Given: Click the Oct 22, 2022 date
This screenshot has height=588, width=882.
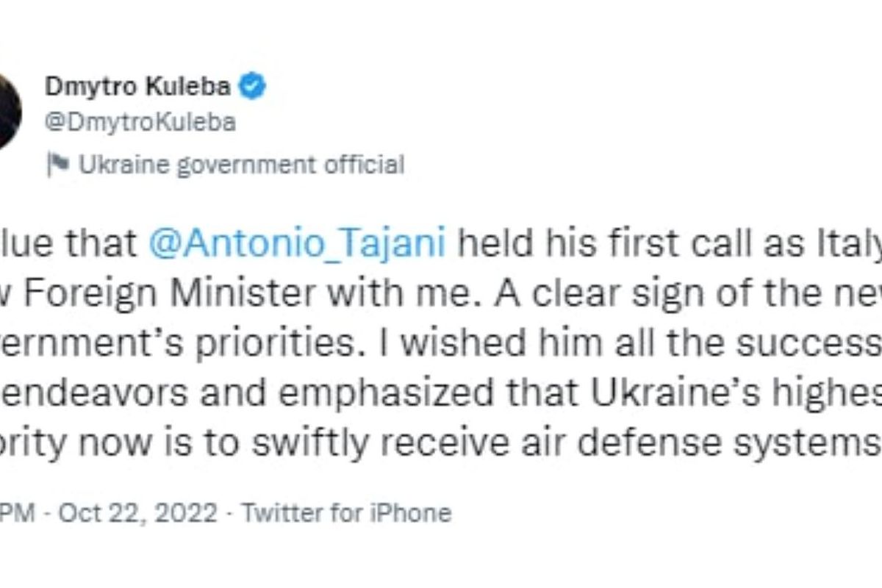Looking at the screenshot, I should tap(137, 512).
